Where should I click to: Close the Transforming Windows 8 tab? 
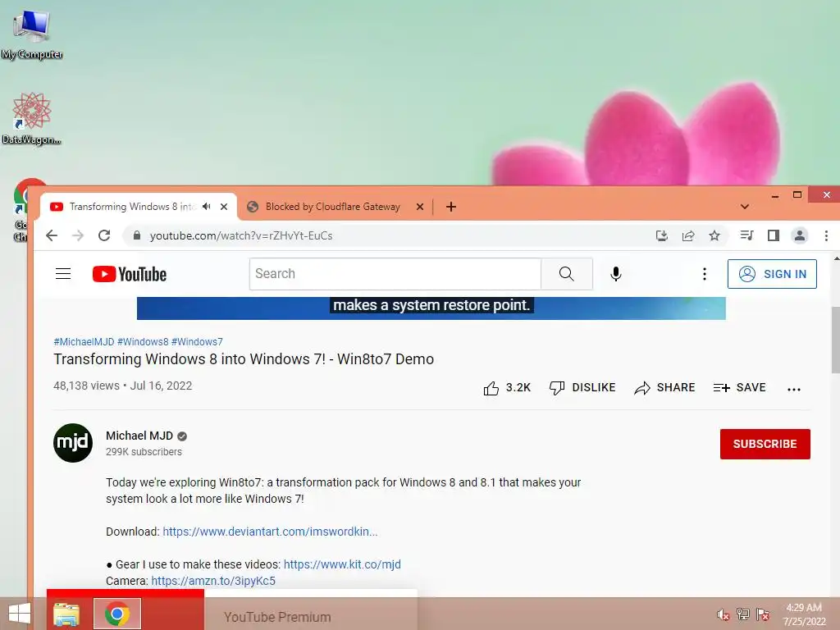point(224,207)
